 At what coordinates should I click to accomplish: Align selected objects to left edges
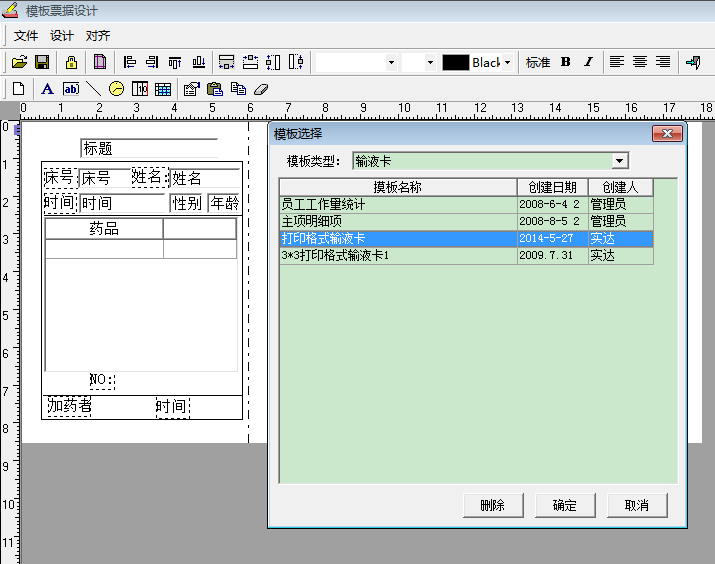tap(130, 62)
